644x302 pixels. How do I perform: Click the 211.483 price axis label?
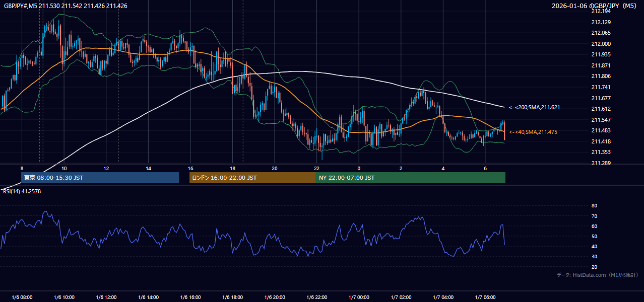601,130
